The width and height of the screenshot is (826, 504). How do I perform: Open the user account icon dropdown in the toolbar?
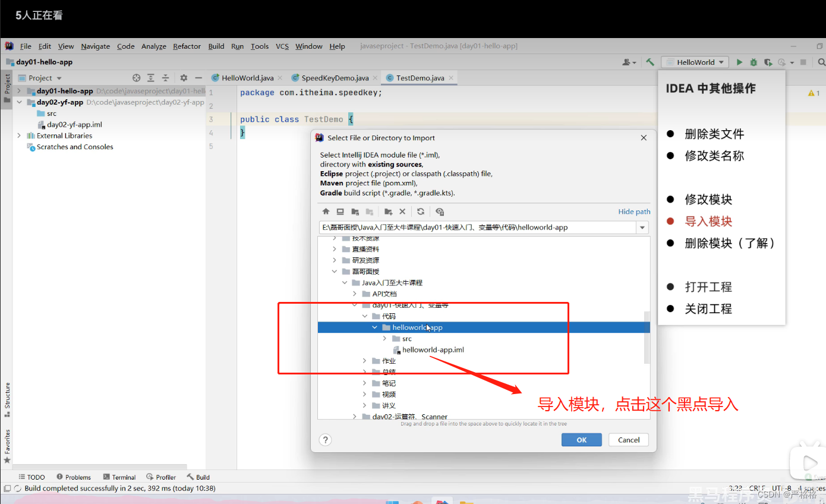[629, 62]
